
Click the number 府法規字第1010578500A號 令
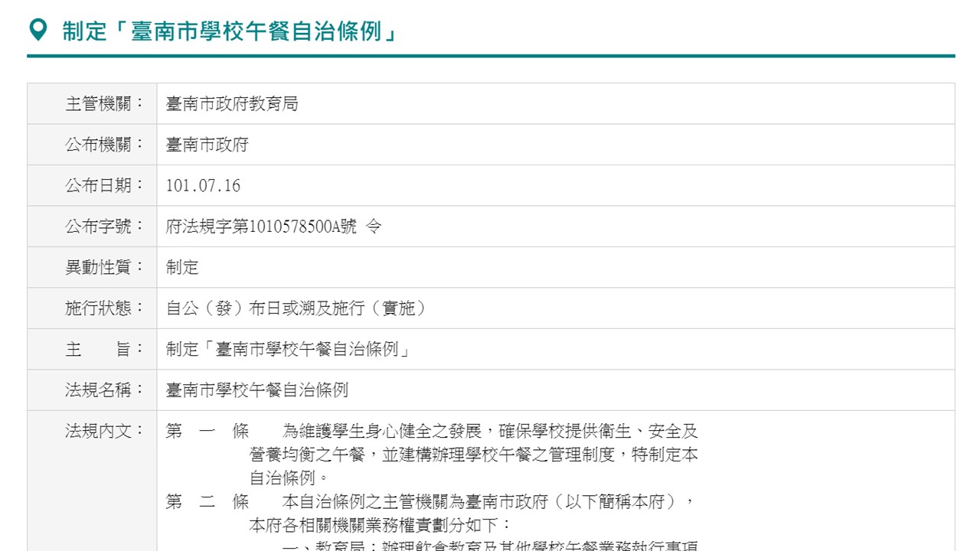pos(273,227)
